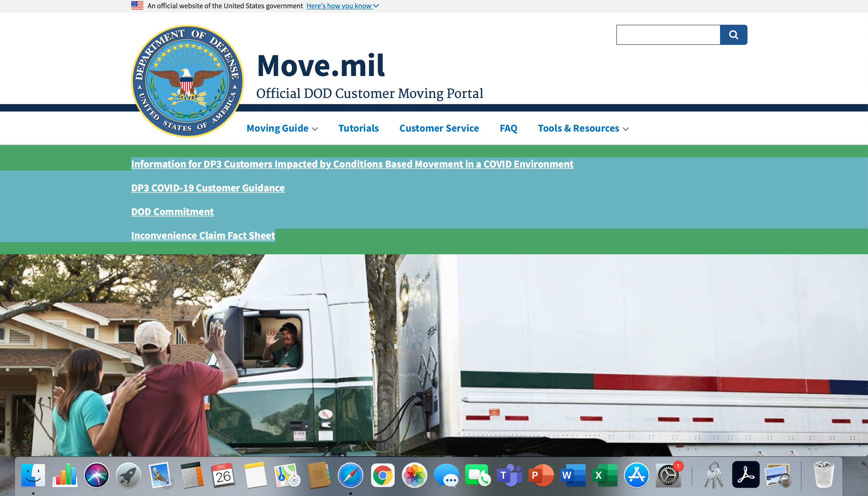Viewport: 868px width, 496px height.
Task: Click the Inconvenience Claim Fact Sheet link
Action: [x=203, y=235]
